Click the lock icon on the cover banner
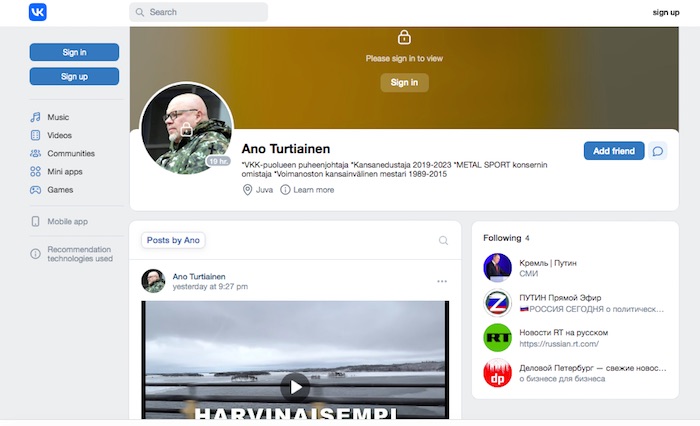Image resolution: width=700 pixels, height=426 pixels. pos(404,37)
